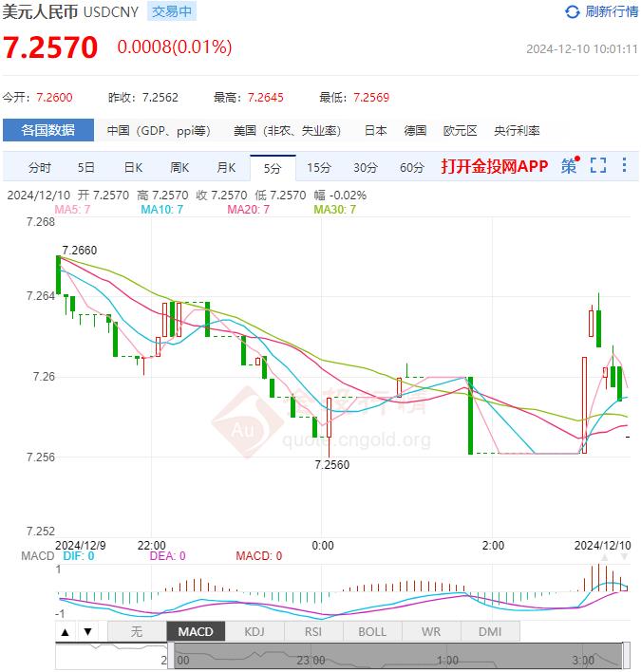Click the black up arrow indicator button
The image size is (641, 672).
[x=66, y=631]
